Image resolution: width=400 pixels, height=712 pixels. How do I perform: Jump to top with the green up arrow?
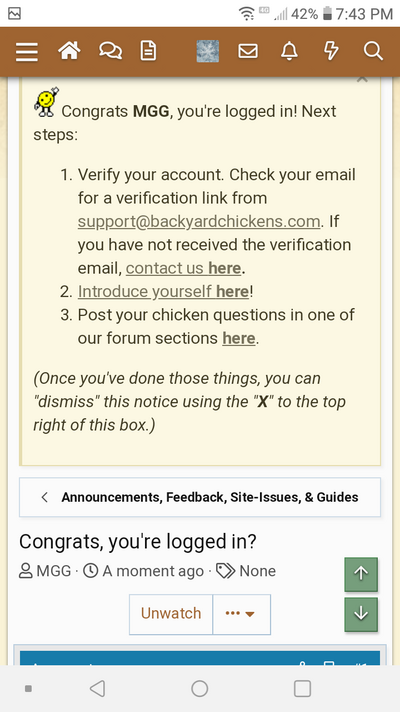click(361, 574)
